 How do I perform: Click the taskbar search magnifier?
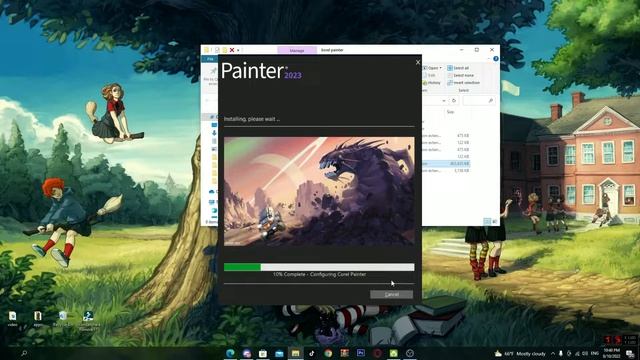point(24,353)
